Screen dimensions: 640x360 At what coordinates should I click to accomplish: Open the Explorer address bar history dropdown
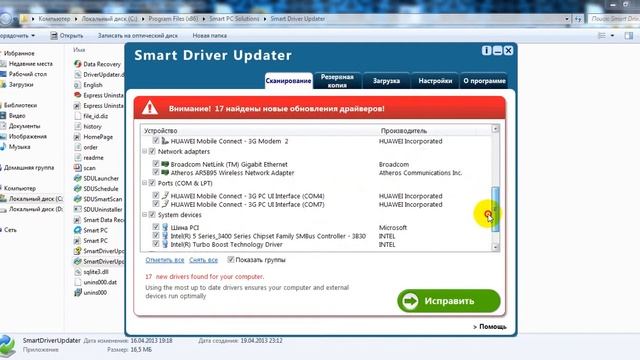(x=567, y=19)
